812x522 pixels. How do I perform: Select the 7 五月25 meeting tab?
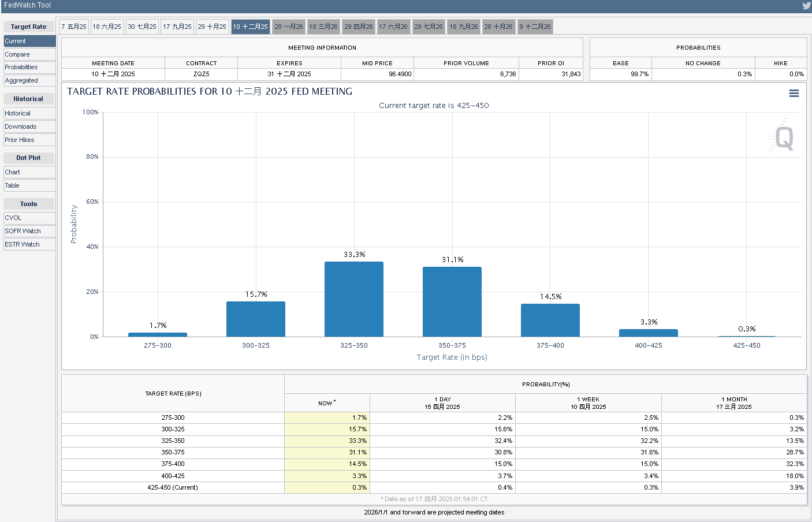[x=74, y=27]
